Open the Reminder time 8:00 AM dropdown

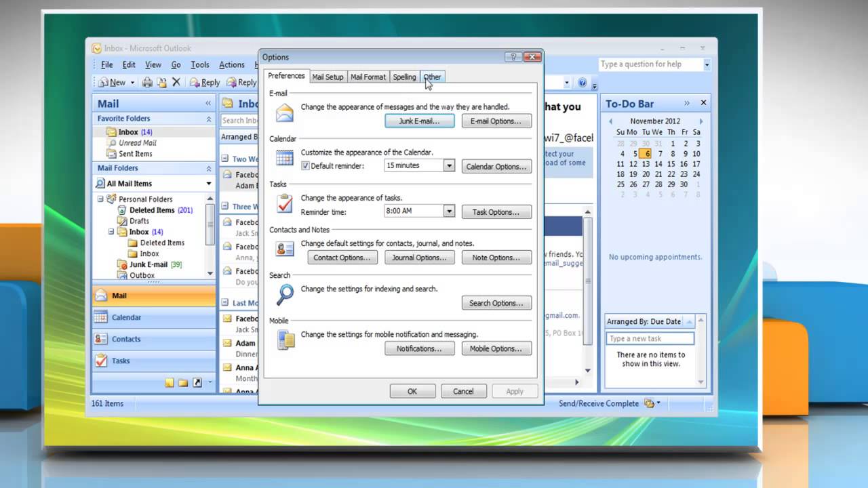[448, 211]
